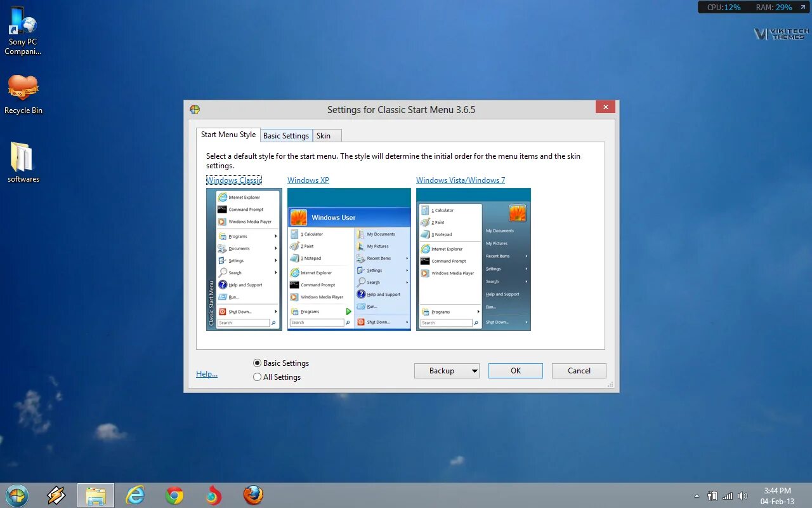Pick the Windows Vista/Windows 7 preview thumbnail
Screen dimensions: 812x508
point(473,259)
